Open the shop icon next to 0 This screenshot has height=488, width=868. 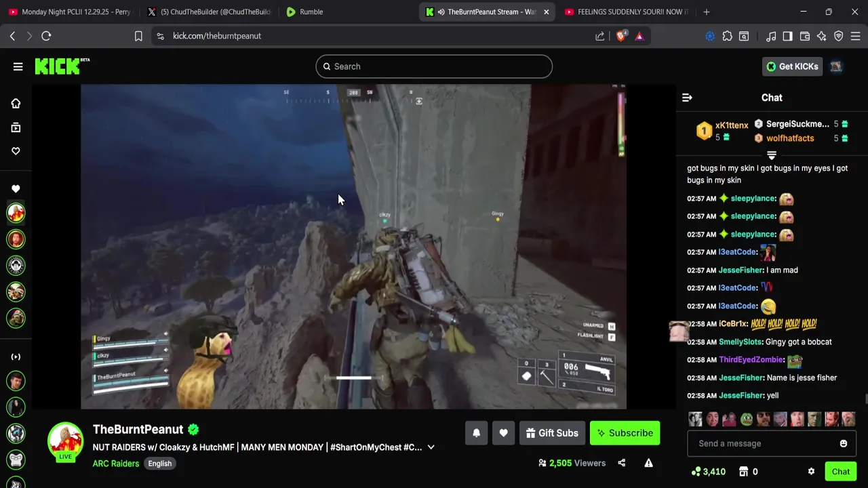743,472
